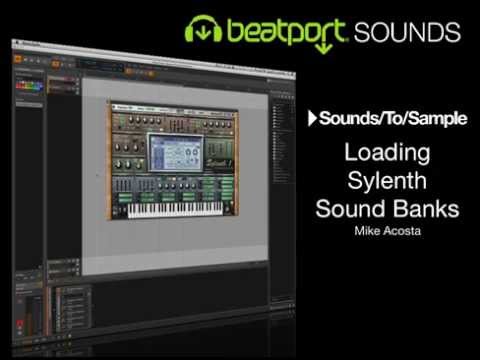Click the red arm button in mixer strip

[x=20, y=324]
